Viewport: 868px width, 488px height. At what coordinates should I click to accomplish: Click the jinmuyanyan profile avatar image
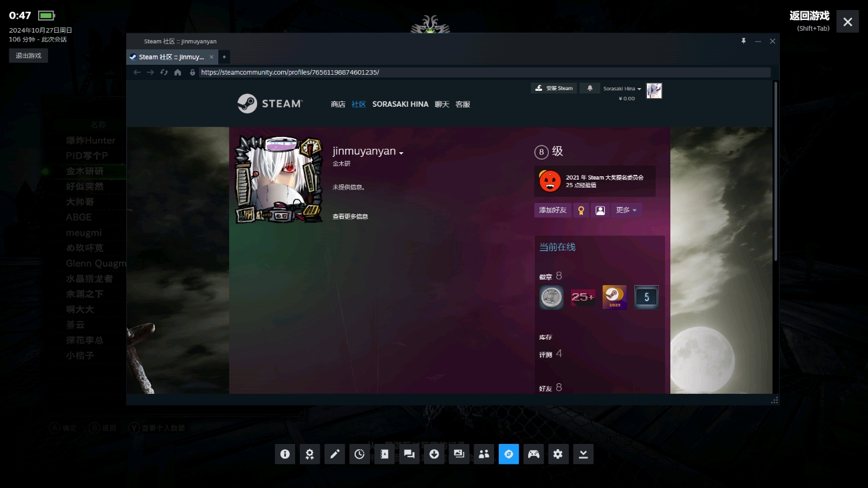tap(278, 180)
